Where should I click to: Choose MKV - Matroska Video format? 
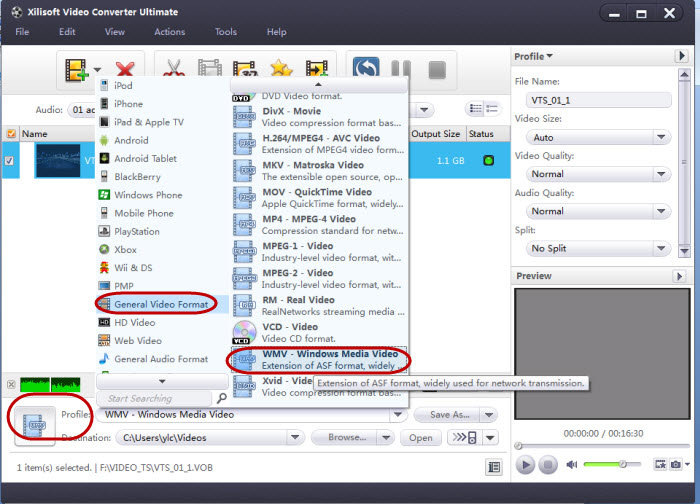pos(319,171)
